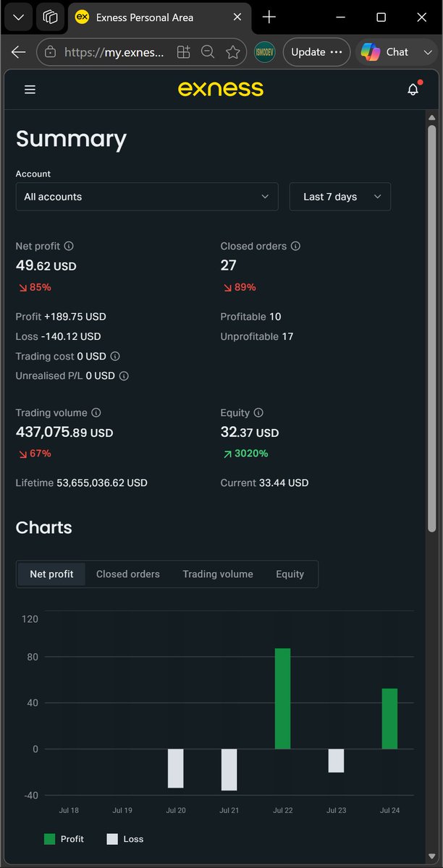443x868 pixels.
Task: Switch to the Equity chart tab
Action: pyautogui.click(x=290, y=574)
